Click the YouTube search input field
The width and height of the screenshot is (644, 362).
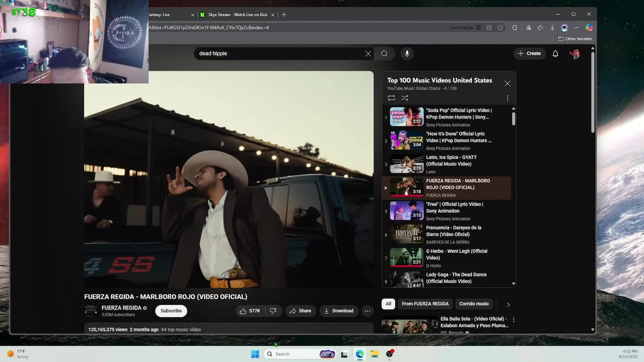279,54
